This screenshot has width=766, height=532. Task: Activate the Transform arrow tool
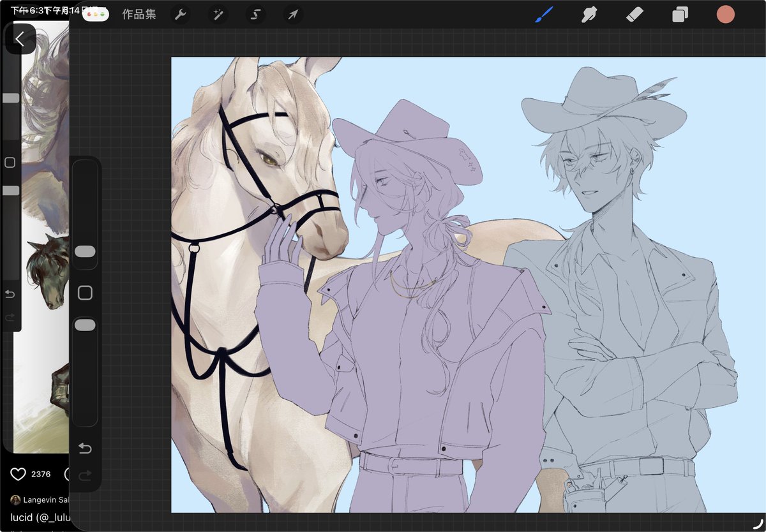[x=293, y=15]
